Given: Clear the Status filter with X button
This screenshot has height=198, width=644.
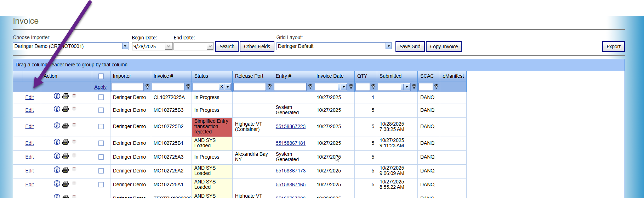Looking at the screenshot, I should [221, 87].
